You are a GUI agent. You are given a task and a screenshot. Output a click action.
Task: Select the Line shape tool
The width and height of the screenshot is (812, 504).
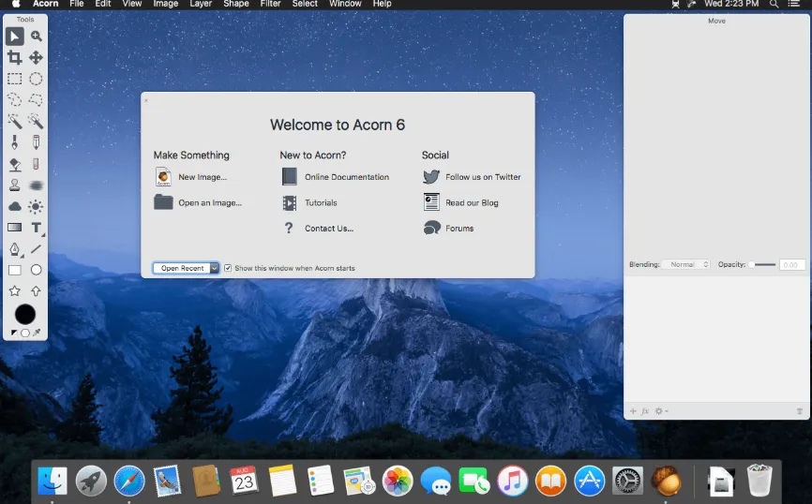[x=36, y=249]
